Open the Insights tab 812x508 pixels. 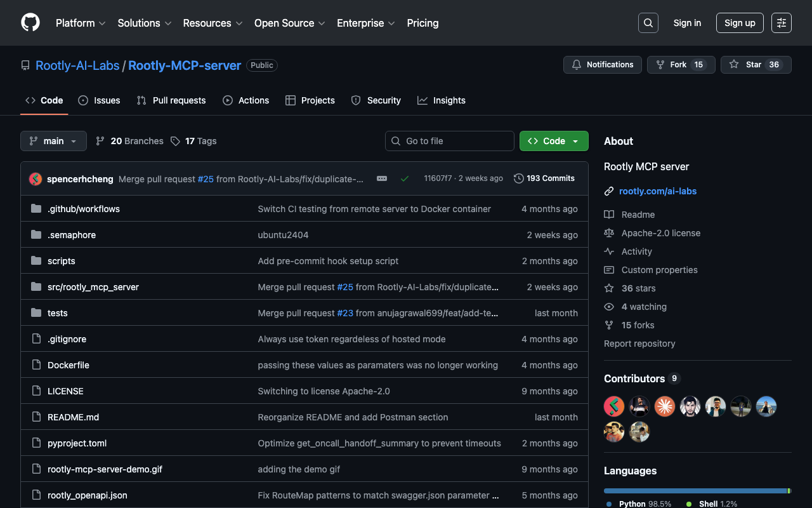tap(442, 100)
